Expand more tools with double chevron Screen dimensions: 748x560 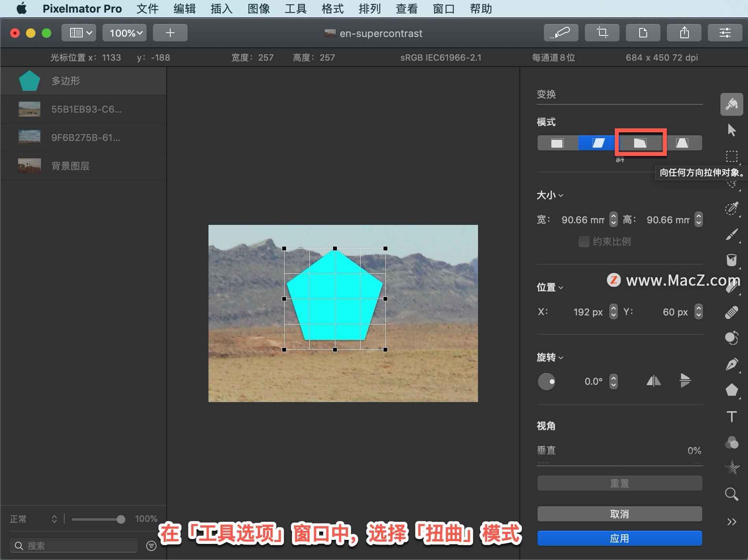731,522
